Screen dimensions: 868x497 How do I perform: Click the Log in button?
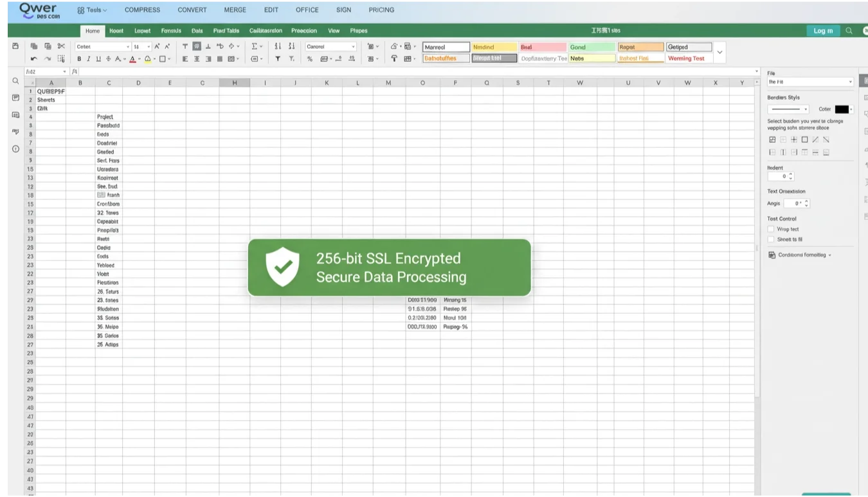823,31
